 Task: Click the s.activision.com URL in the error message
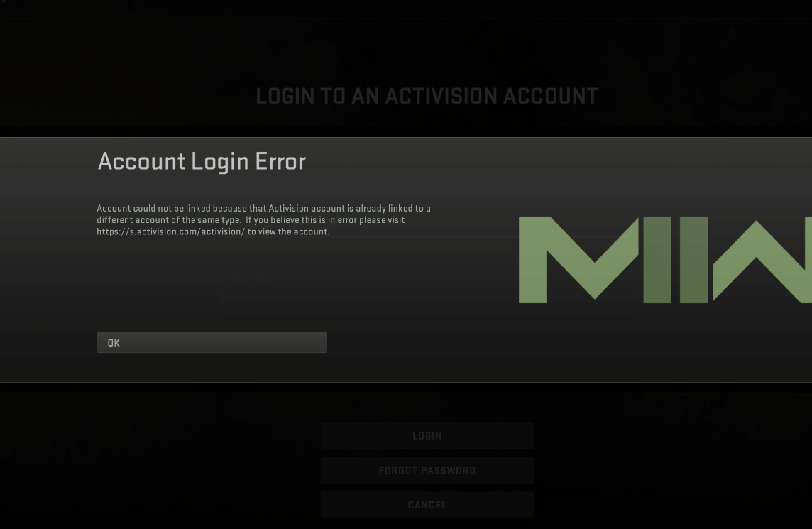coord(170,231)
